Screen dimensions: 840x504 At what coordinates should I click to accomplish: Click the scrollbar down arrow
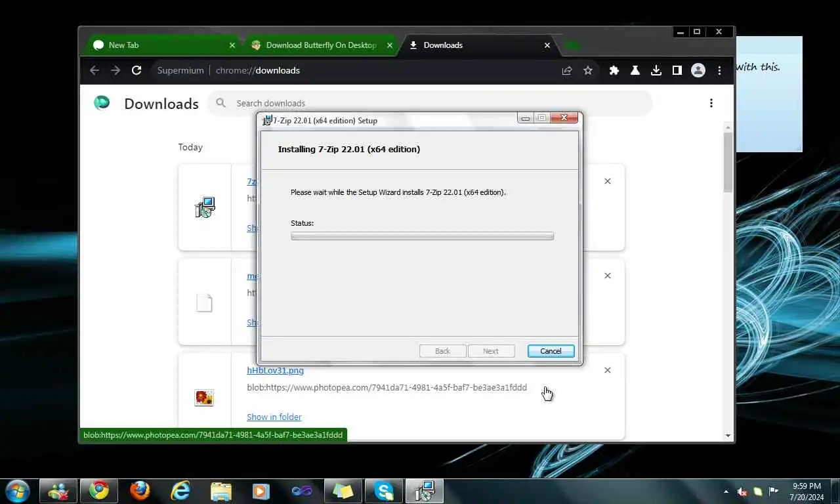728,436
